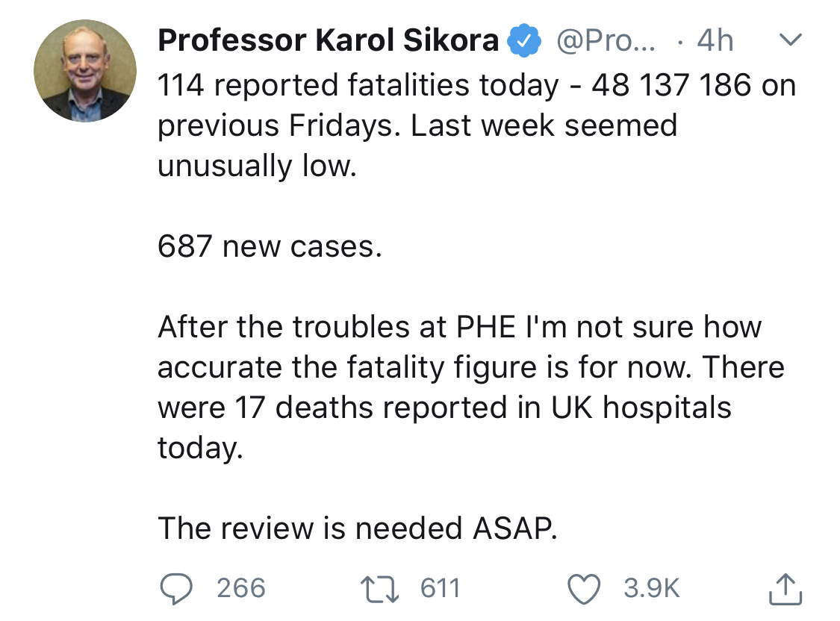Tap the "687 new cases." line
Viewport: 840px width, 621px height.
click(x=270, y=246)
